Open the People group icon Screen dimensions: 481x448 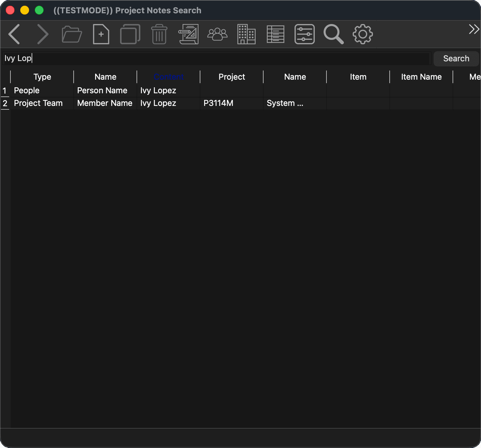point(217,34)
